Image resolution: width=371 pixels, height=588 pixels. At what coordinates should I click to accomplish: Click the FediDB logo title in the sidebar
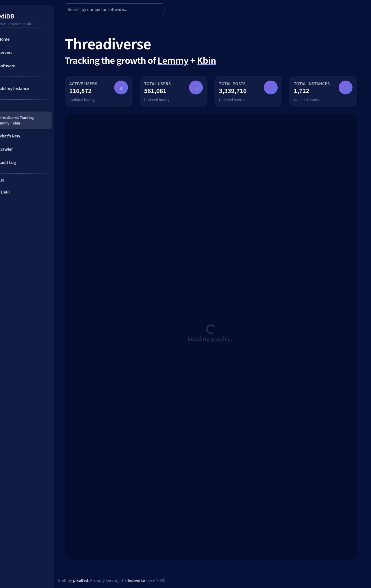pos(7,16)
